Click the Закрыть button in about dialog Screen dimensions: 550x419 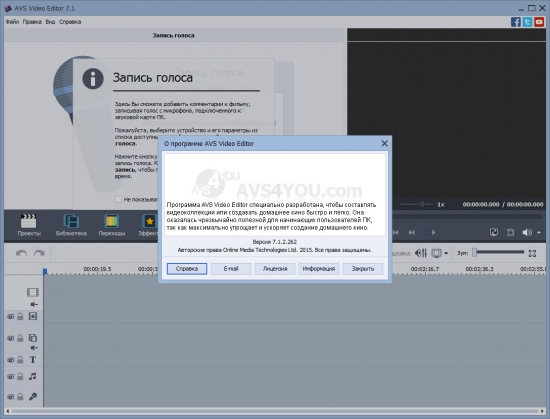point(363,269)
